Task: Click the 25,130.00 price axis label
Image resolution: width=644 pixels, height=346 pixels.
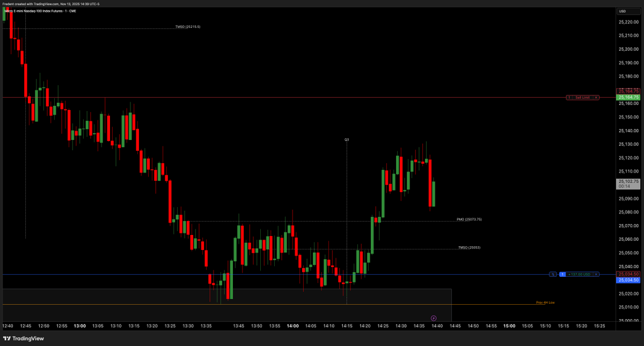Action: click(628, 144)
